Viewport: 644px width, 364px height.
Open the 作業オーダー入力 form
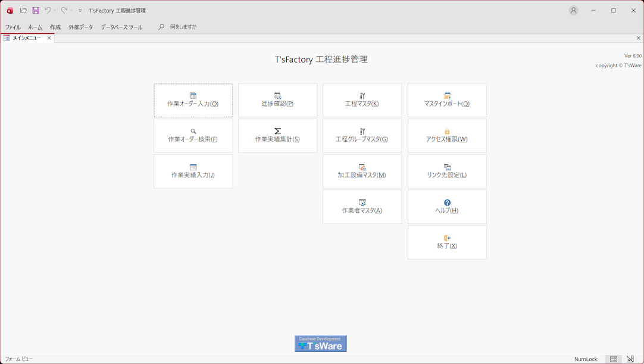pos(193,100)
